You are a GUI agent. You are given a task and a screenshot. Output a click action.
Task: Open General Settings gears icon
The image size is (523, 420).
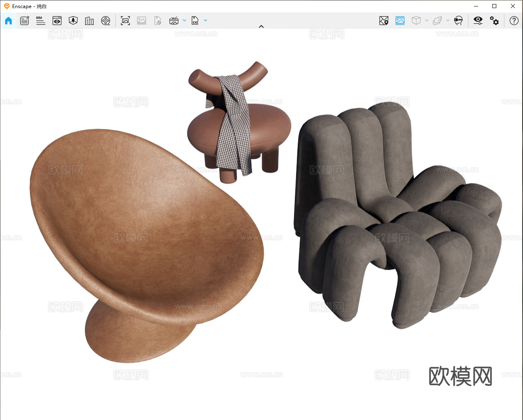[494, 21]
